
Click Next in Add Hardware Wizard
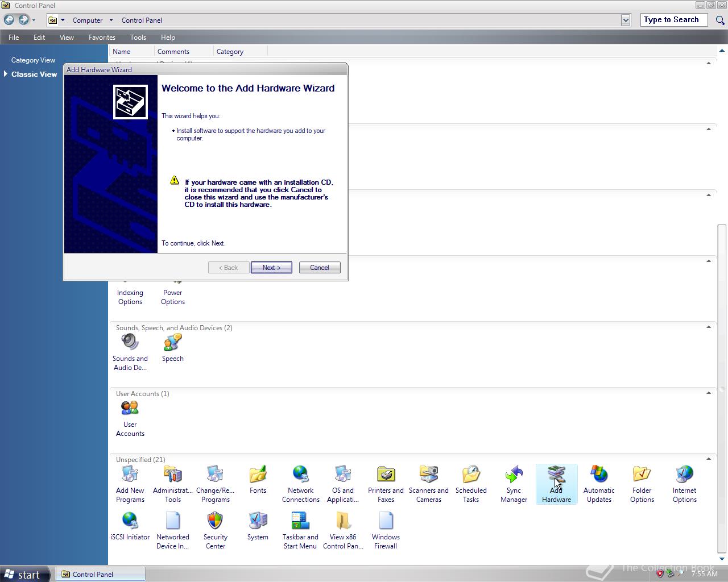coord(271,268)
